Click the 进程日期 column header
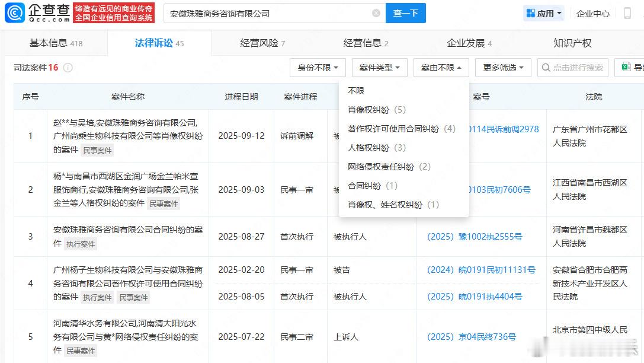The image size is (644, 363). tap(241, 97)
